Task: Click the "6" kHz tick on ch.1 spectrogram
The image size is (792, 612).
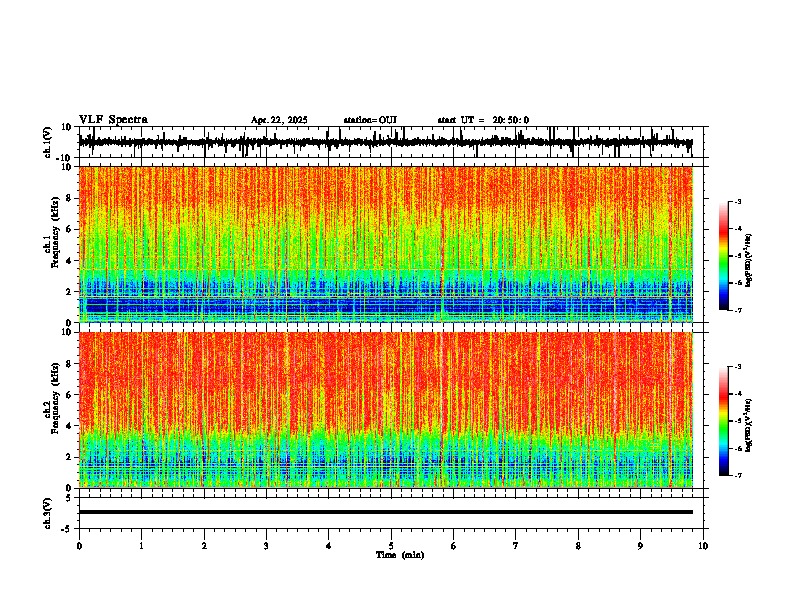Action: coord(70,230)
